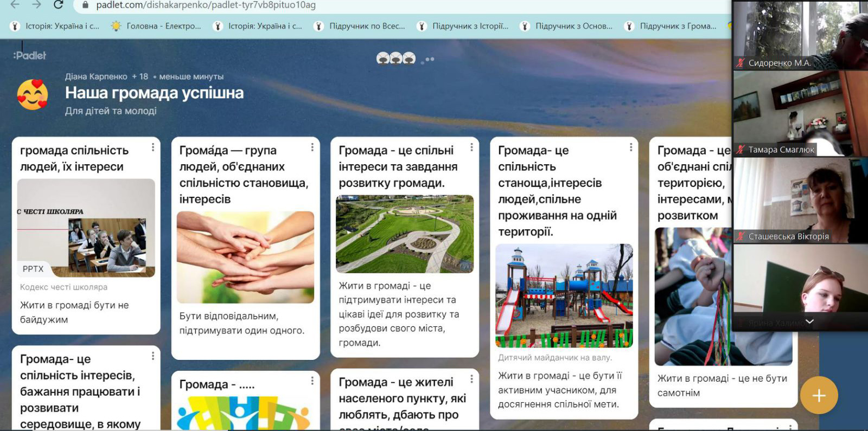The width and height of the screenshot is (868, 431).
Task: Click text 'Жити в громаді - це не бути самотнім'
Action: click(x=722, y=385)
